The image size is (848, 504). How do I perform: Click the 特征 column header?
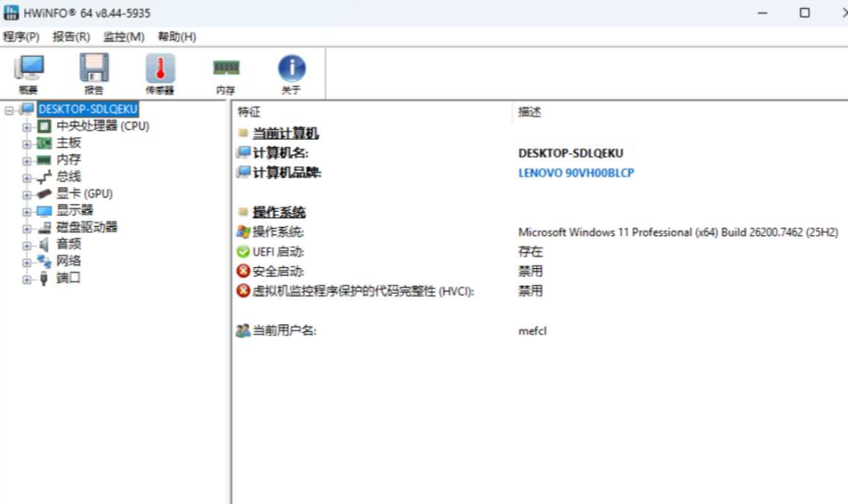[248, 112]
